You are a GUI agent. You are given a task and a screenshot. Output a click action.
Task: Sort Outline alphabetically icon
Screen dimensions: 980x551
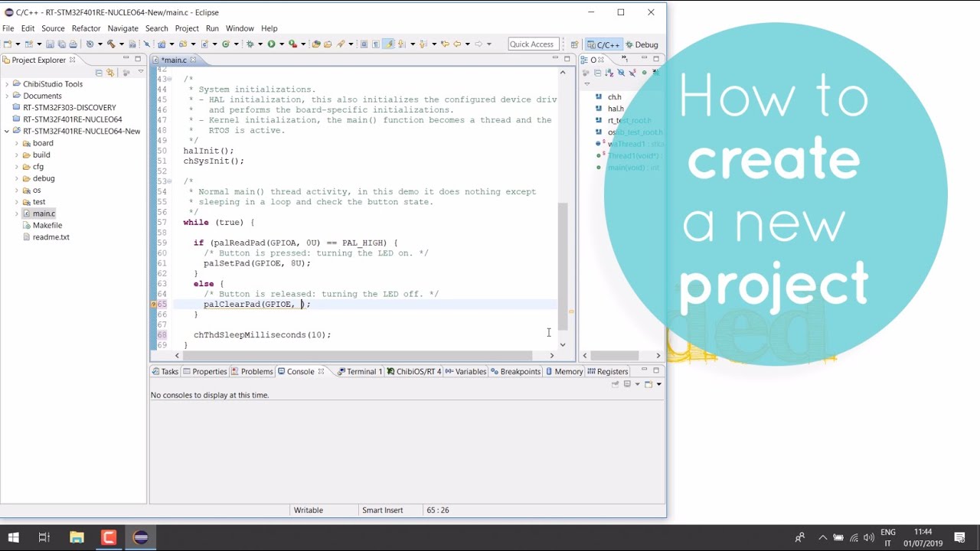609,73
